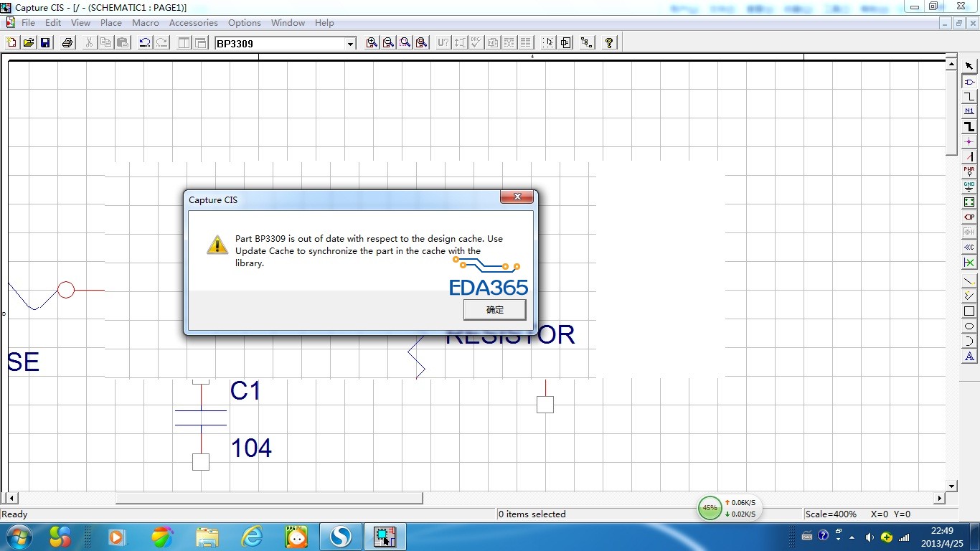Select the Place Port tool
980x551 pixels.
tap(969, 217)
